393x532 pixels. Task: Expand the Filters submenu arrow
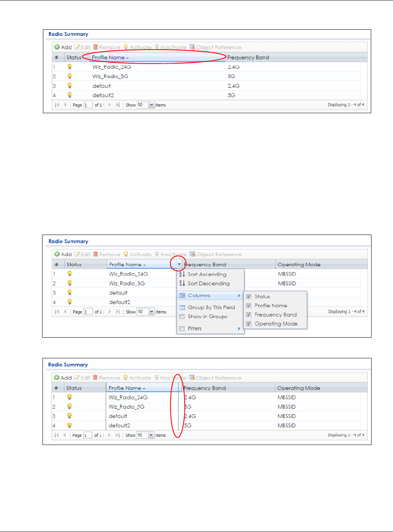(239, 329)
